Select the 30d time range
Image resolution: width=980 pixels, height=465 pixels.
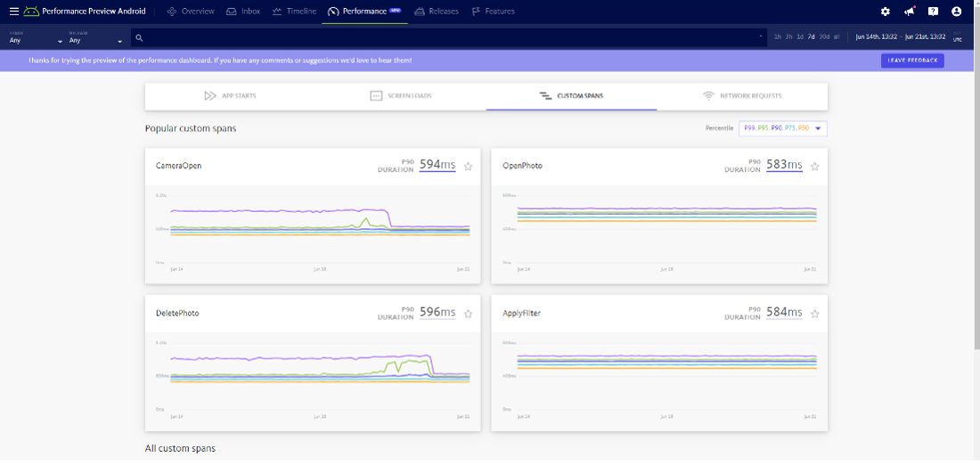tap(824, 37)
